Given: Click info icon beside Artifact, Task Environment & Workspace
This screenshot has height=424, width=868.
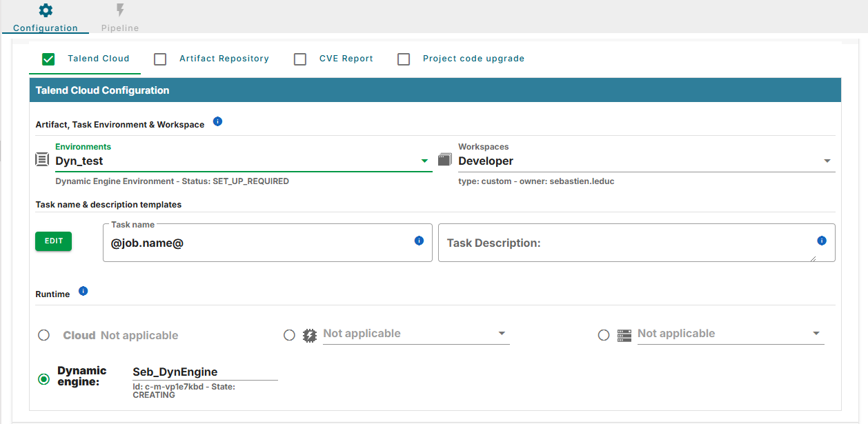Looking at the screenshot, I should tap(218, 121).
